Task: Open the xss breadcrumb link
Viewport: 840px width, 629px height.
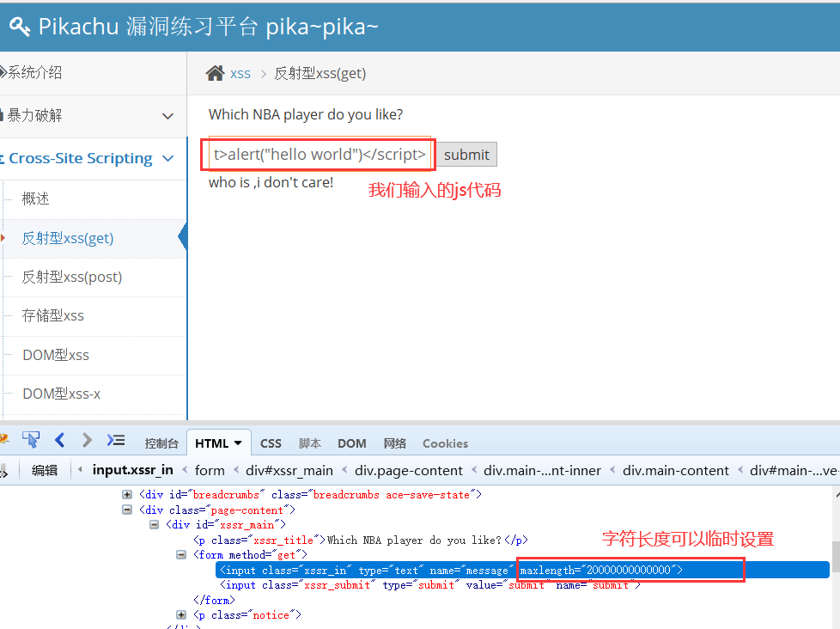Action: [240, 73]
